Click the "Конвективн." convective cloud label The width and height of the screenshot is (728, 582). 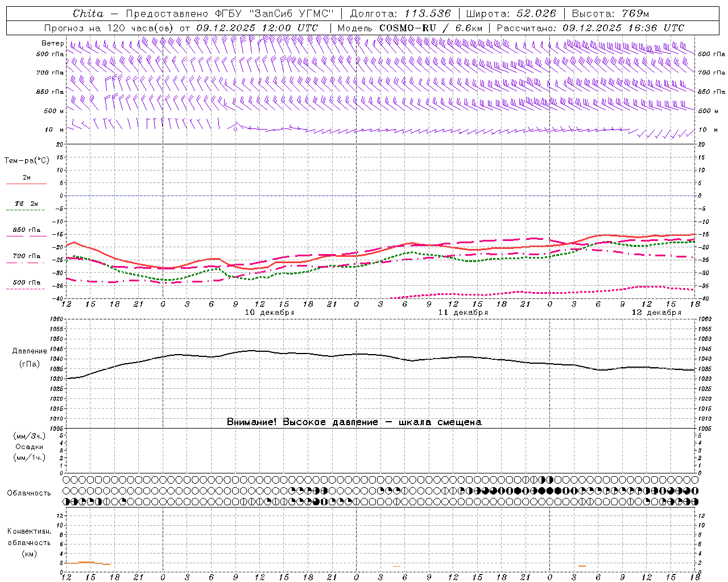coord(29,531)
